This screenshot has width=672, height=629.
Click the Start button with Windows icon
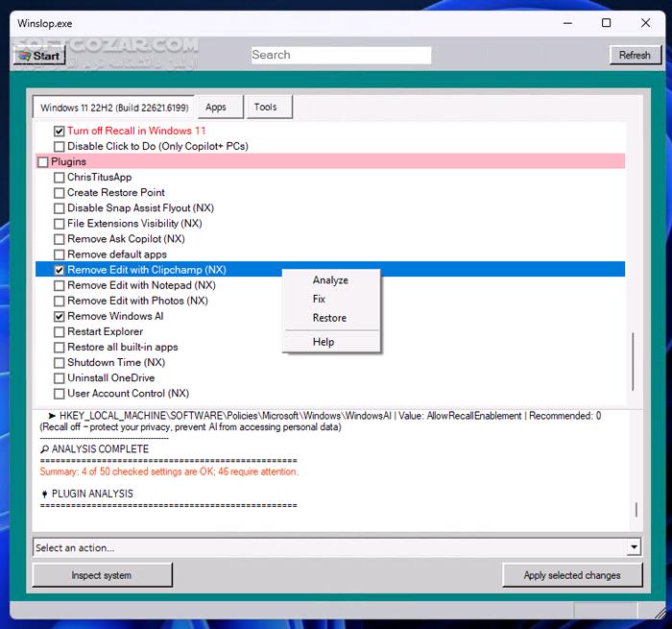(x=39, y=56)
